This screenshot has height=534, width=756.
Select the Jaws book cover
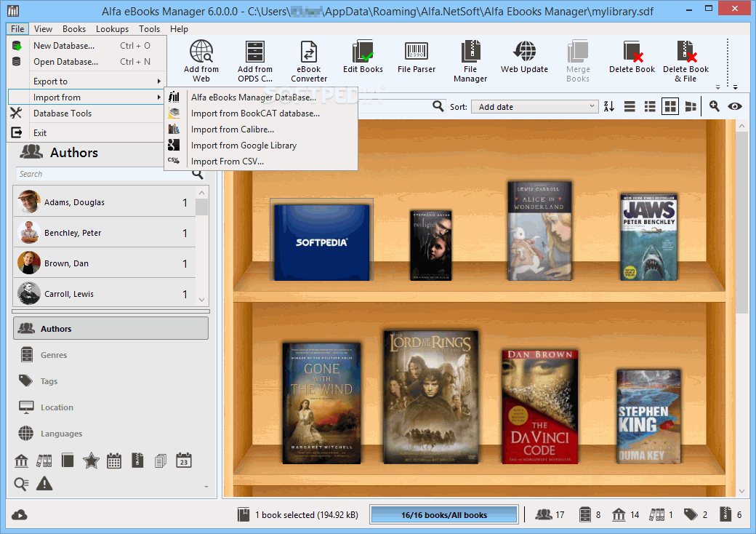[x=648, y=238]
